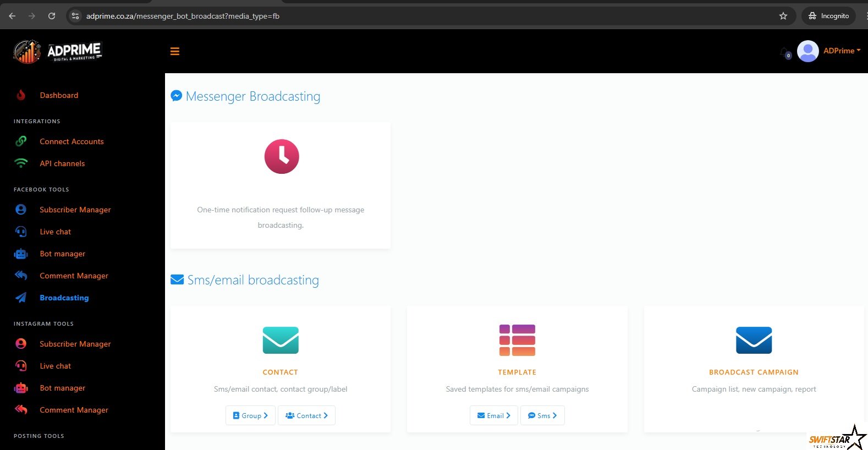Open Bot manager under Instagram Tools
The width and height of the screenshot is (868, 450).
(62, 388)
